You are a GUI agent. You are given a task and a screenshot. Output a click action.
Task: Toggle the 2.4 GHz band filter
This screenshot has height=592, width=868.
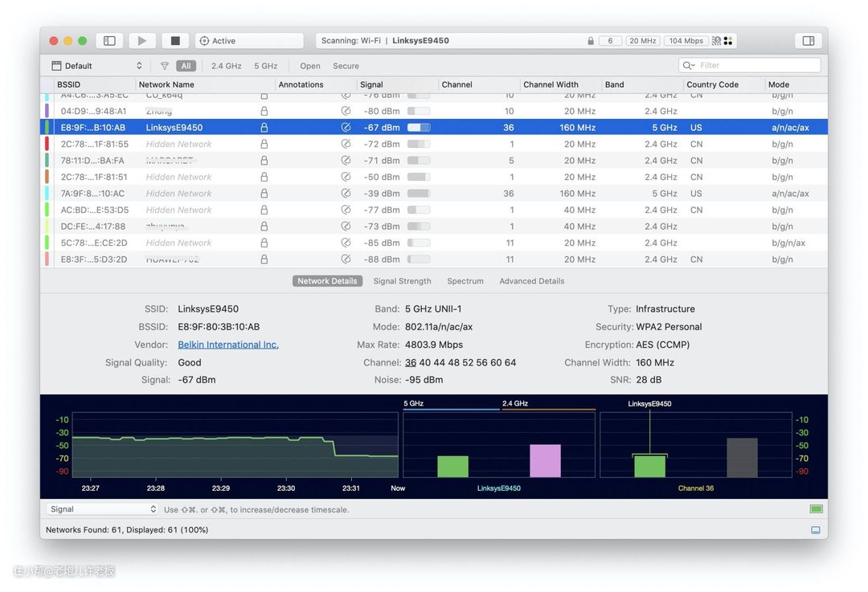[x=226, y=66]
